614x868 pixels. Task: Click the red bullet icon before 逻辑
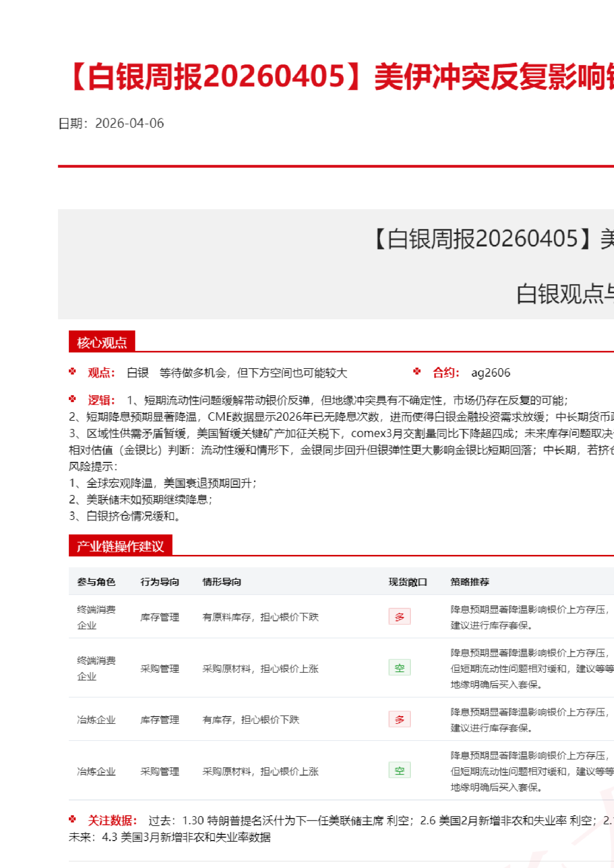coord(72,399)
